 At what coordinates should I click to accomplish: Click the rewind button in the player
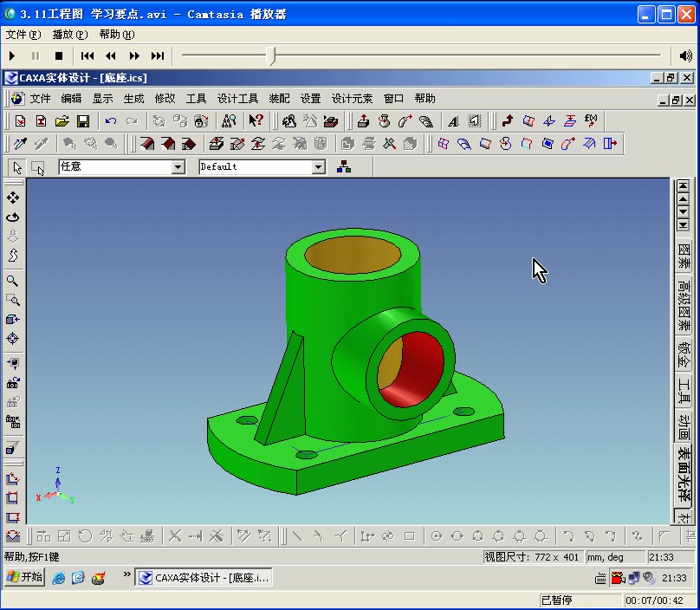[111, 55]
